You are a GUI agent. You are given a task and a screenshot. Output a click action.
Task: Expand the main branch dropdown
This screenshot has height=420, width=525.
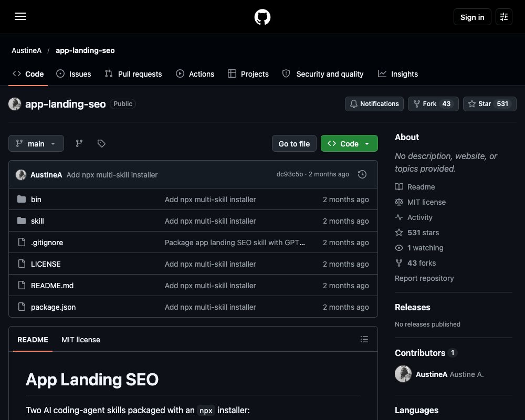click(36, 143)
